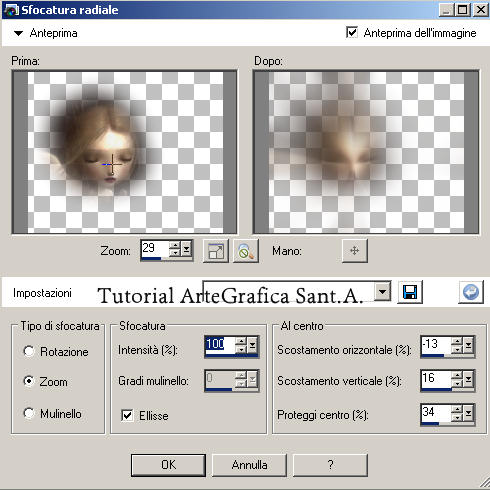The width and height of the screenshot is (490, 490).
Task: Toggle Anteprima dell'immagine checkbox
Action: click(x=352, y=32)
